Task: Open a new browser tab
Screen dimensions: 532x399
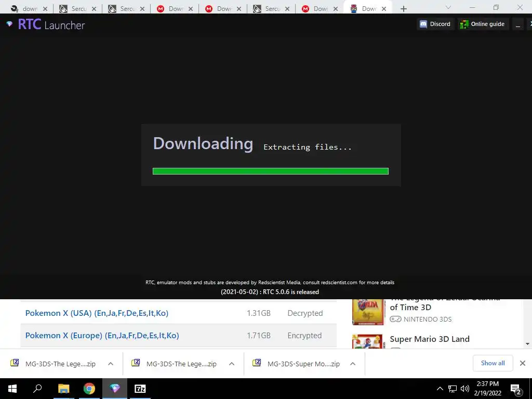Action: 403,9
